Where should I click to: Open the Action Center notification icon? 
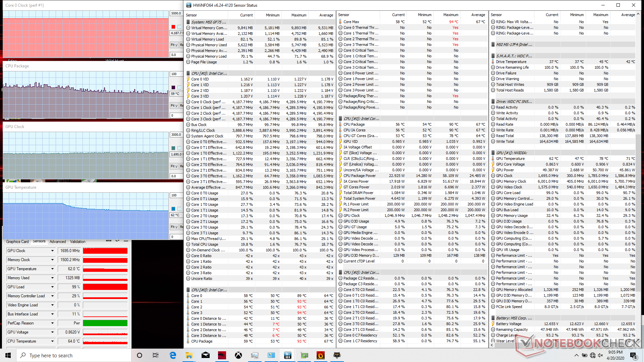click(x=633, y=355)
